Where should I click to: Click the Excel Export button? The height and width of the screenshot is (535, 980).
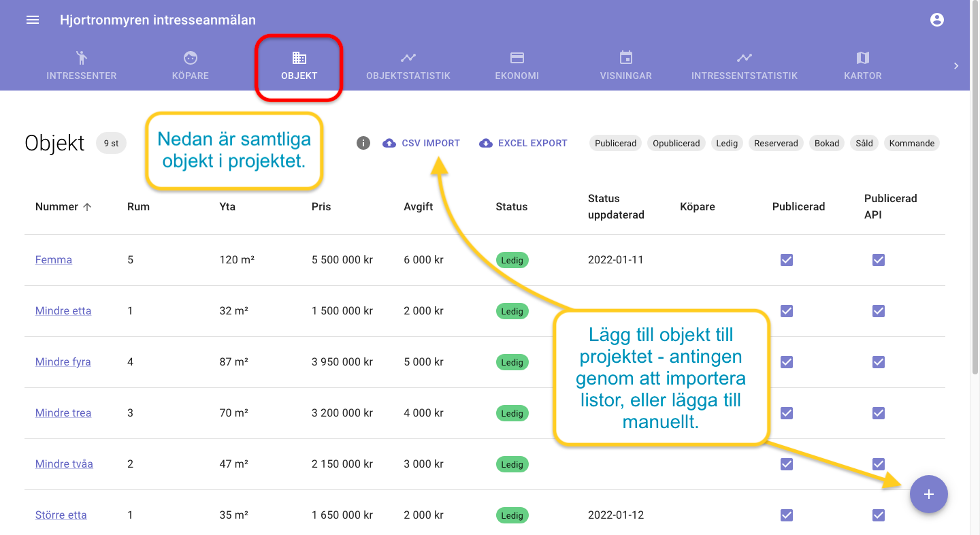point(523,143)
